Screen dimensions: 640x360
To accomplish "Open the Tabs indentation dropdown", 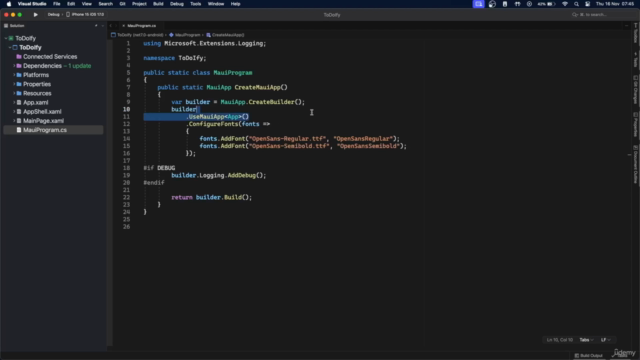I will (x=587, y=340).
